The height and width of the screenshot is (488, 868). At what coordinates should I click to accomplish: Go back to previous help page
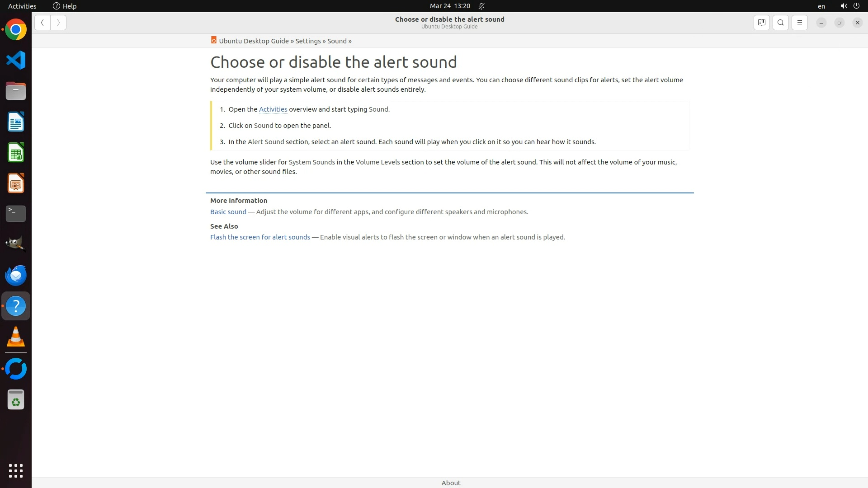click(x=42, y=23)
